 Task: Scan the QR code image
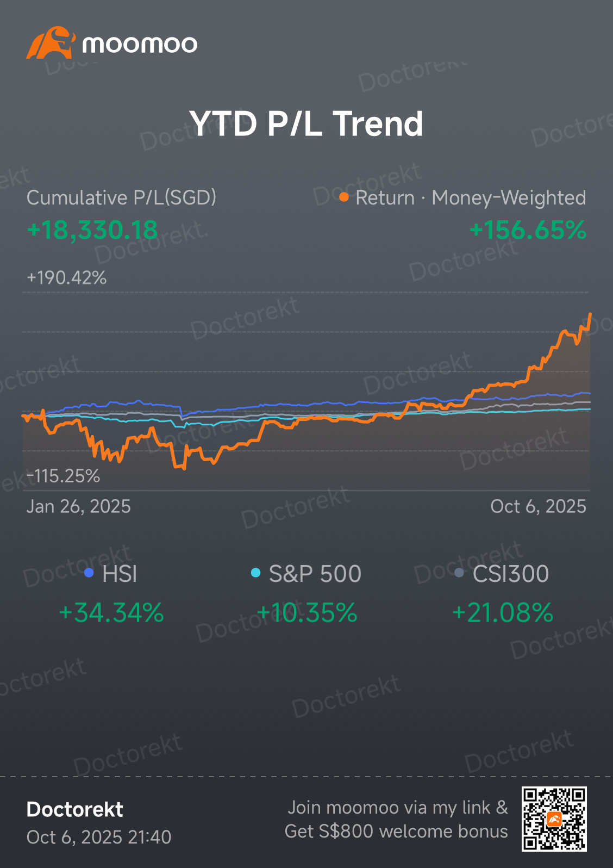tap(554, 819)
